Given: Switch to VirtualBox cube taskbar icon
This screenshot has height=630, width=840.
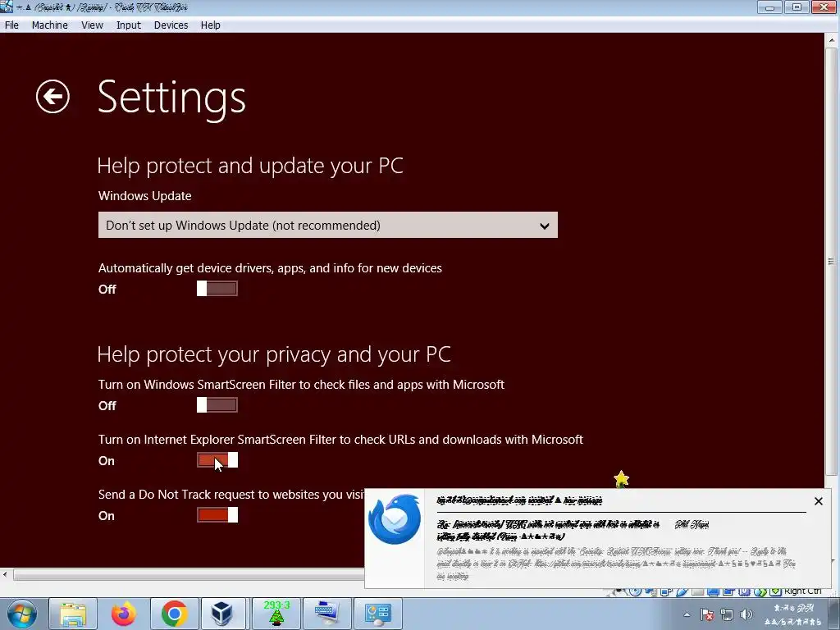Looking at the screenshot, I should [221, 614].
